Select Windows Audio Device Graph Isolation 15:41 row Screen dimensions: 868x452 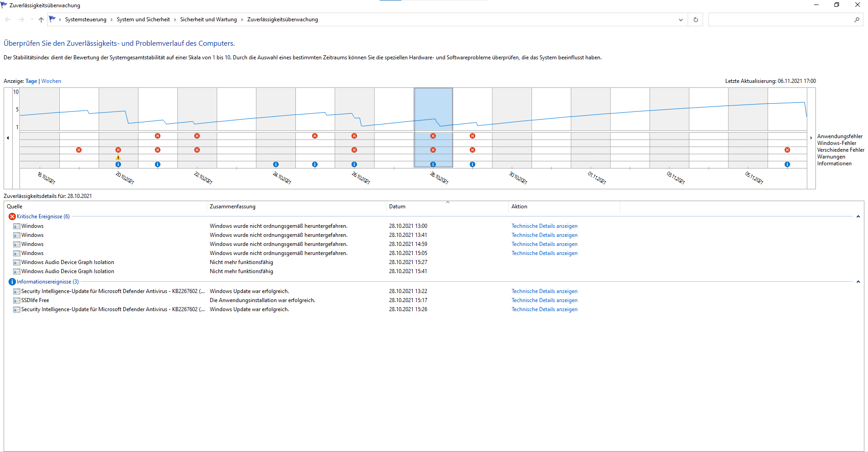point(434,271)
